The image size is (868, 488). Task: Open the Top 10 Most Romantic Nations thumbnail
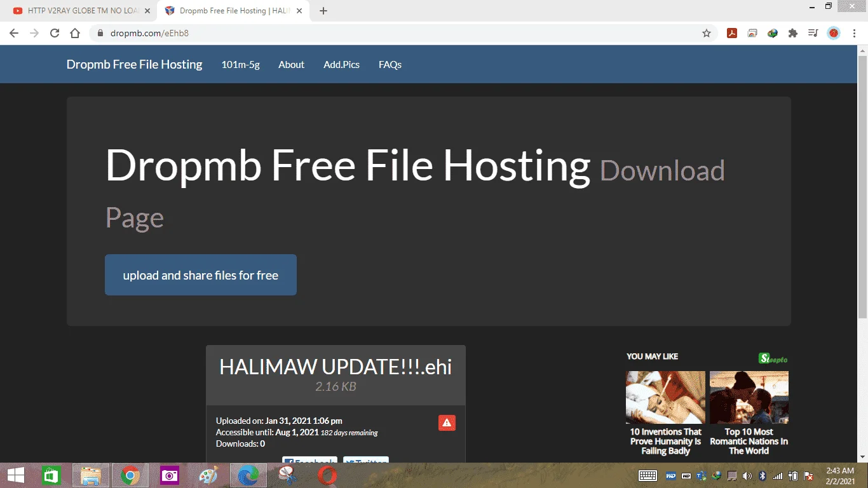[749, 397]
